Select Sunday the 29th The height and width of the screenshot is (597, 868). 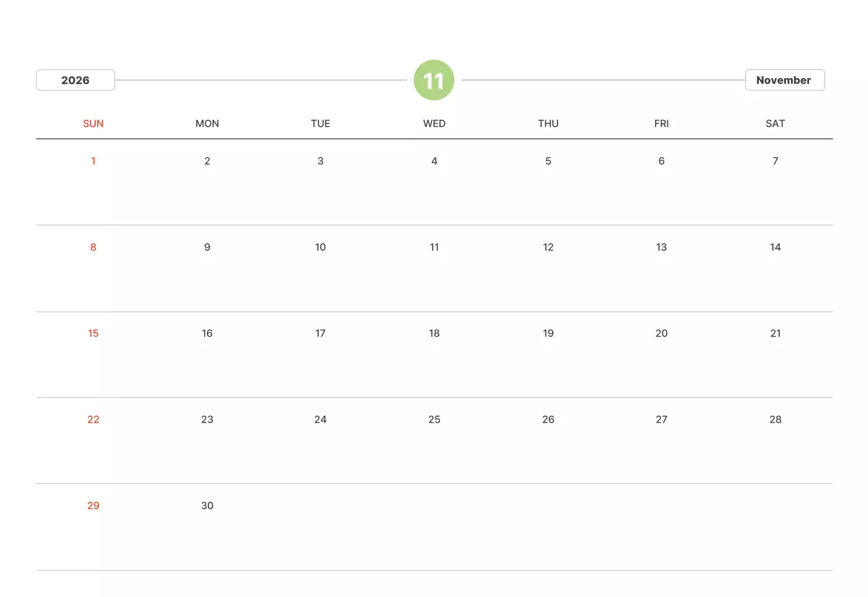(x=93, y=505)
